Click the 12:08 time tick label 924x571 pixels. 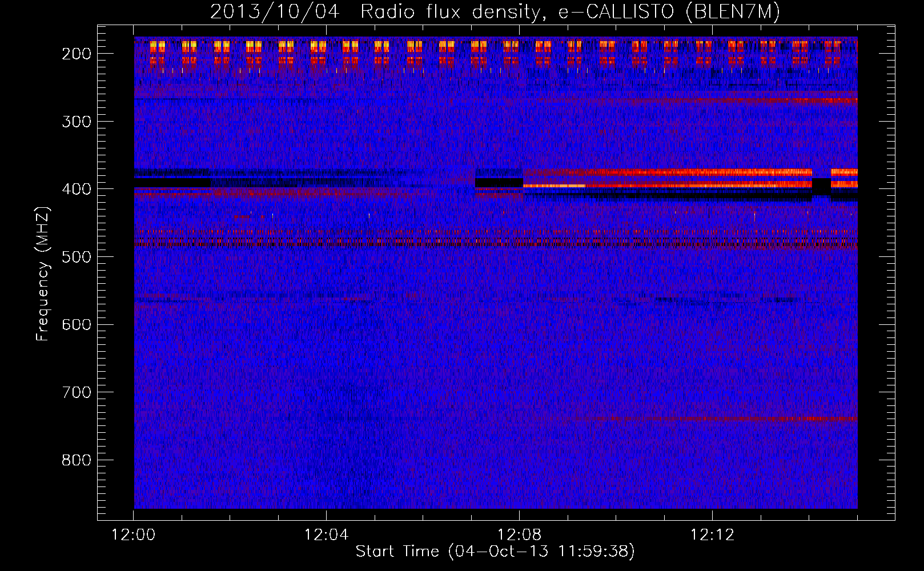tap(519, 534)
